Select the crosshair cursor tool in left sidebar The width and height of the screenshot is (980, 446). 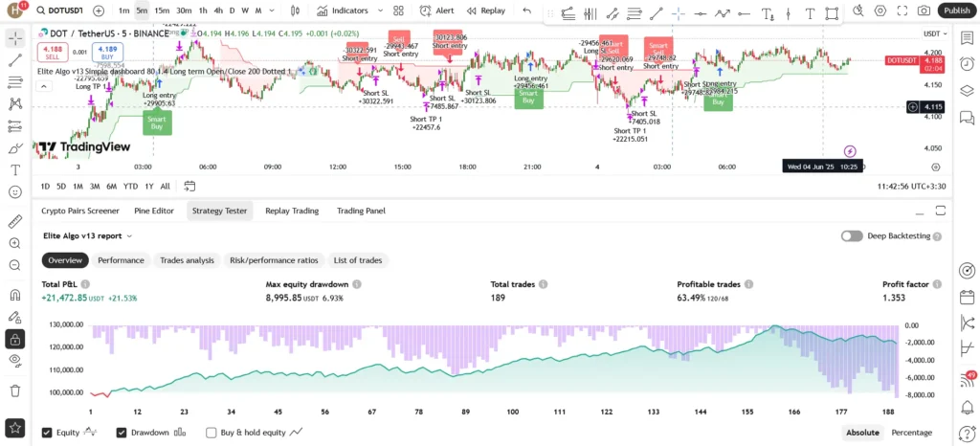pyautogui.click(x=15, y=38)
